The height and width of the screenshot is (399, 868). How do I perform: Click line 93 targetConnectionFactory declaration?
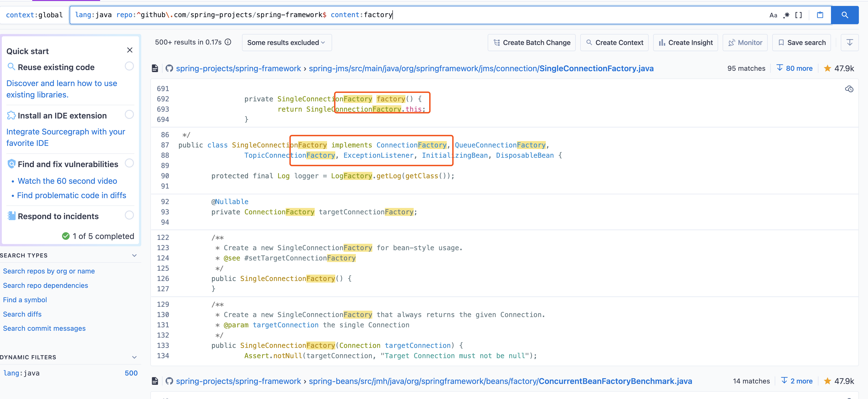(314, 212)
